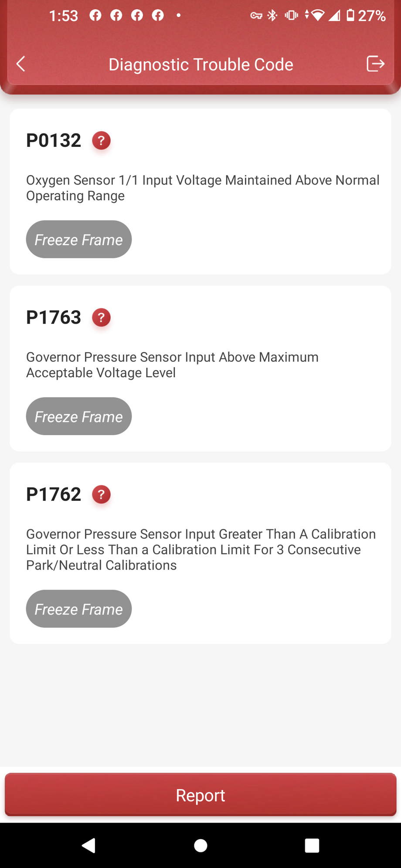This screenshot has width=401, height=868.
Task: Select the P1762 code heading
Action: tap(54, 494)
